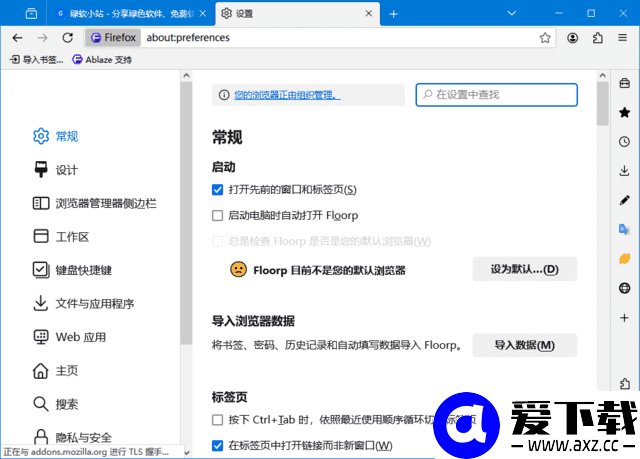Viewport: 640px width, 459px height.
Task: Tick the 按下 Ctrl+Tab 时 checkbox
Action: click(x=218, y=420)
